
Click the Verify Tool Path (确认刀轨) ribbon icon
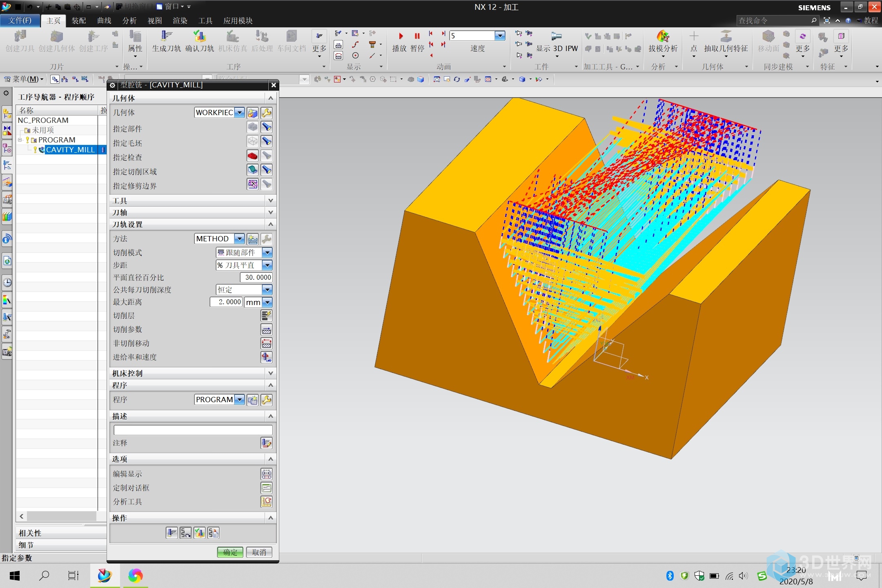point(199,37)
